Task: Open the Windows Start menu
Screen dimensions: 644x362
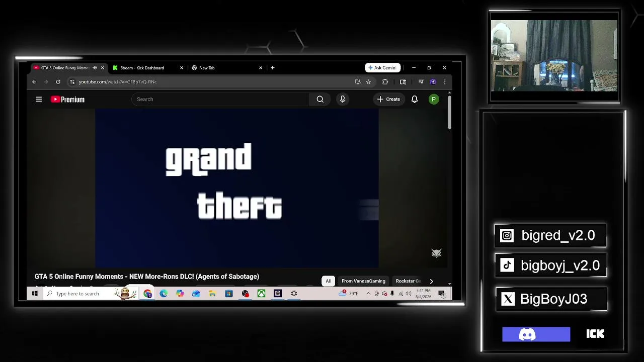Action: tap(35, 294)
